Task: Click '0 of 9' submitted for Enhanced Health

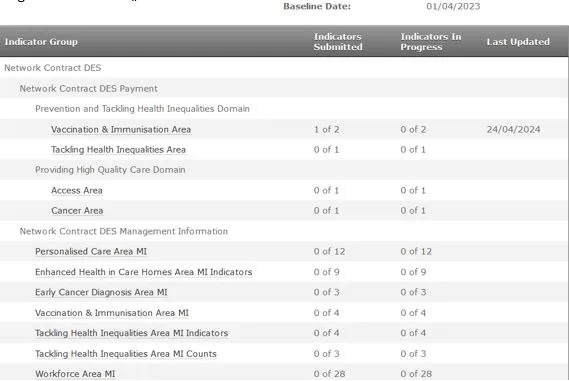Action: [327, 272]
